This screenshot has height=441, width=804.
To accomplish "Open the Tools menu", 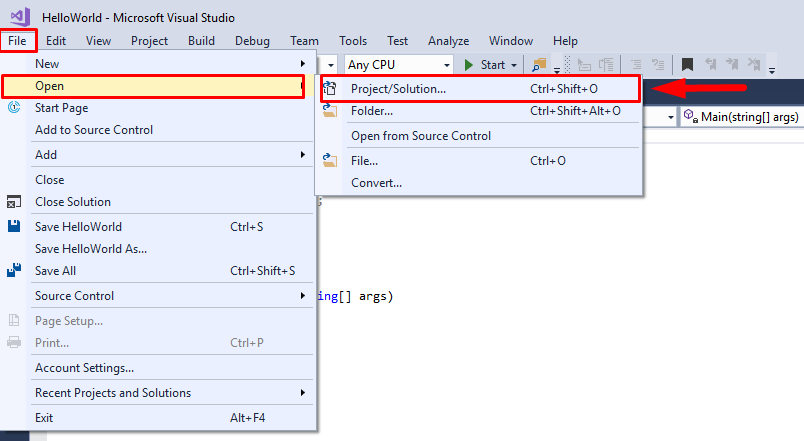I will pos(353,41).
